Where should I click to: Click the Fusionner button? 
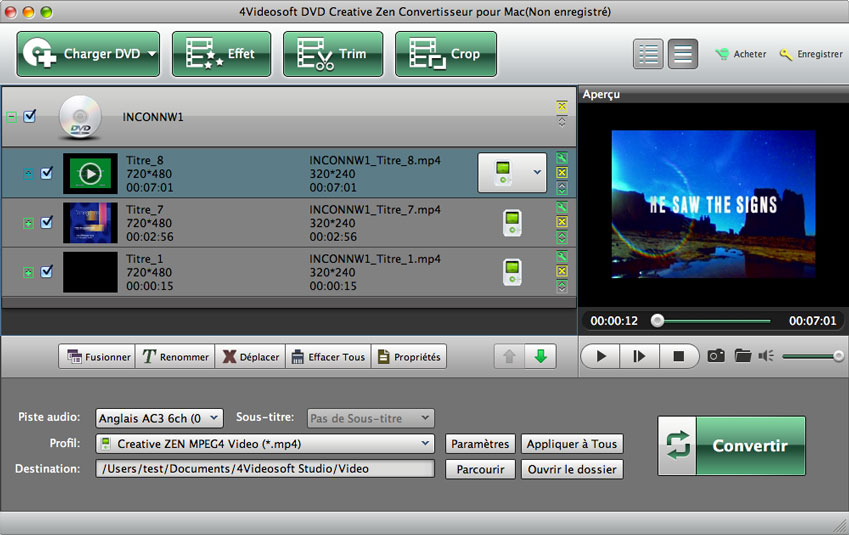pos(97,357)
